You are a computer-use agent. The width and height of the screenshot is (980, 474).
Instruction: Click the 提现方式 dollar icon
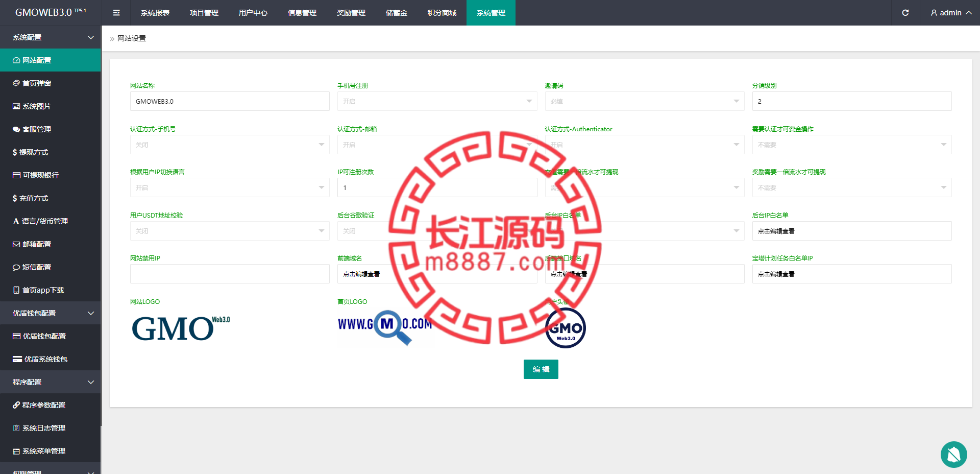click(15, 152)
